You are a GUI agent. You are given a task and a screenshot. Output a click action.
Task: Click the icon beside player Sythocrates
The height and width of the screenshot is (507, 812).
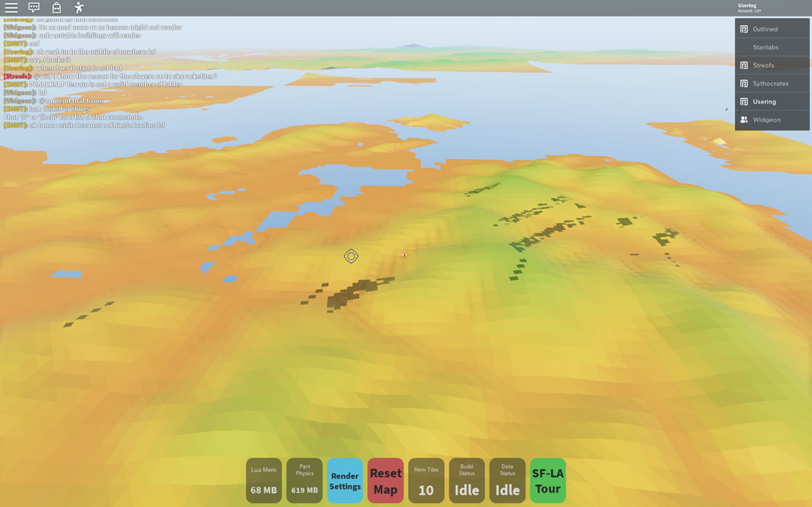pos(744,83)
